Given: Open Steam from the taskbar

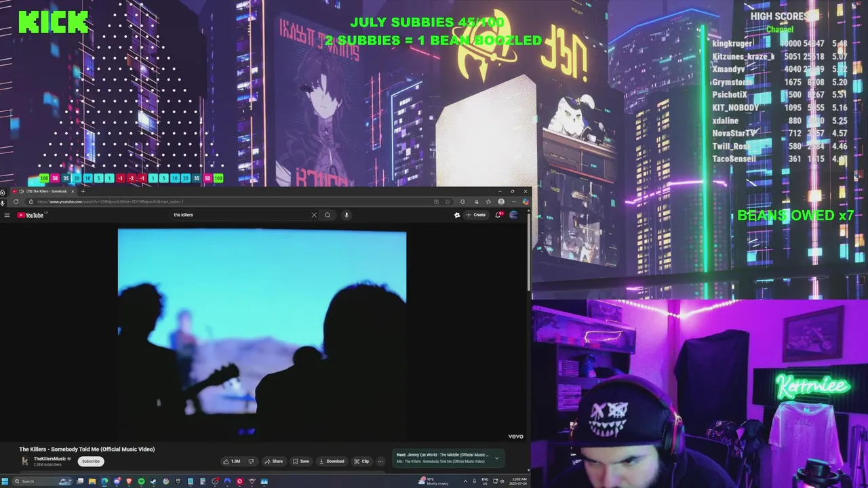Looking at the screenshot, I should coord(153,481).
